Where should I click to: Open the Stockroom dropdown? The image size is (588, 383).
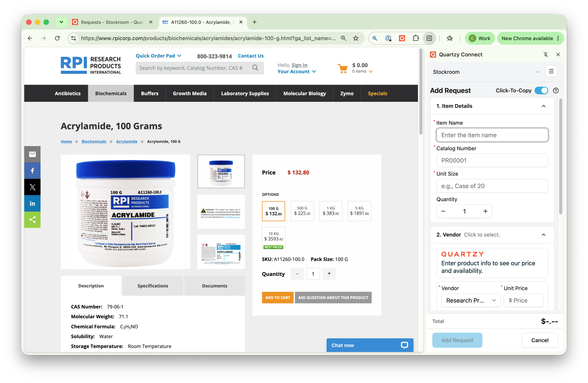coord(486,72)
